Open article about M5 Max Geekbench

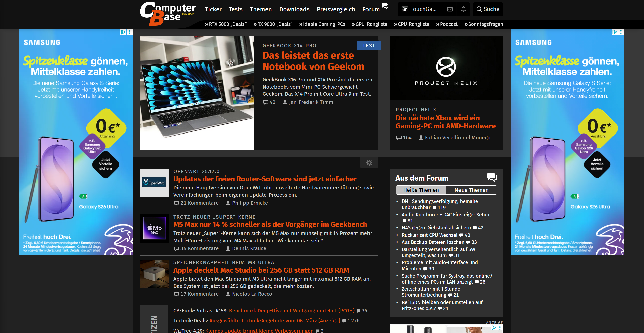(x=270, y=224)
